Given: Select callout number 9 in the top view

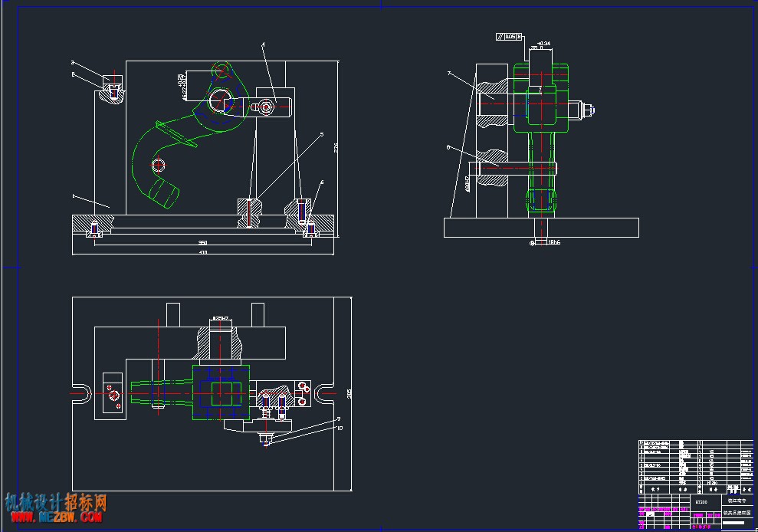Looking at the screenshot, I should pos(339,419).
